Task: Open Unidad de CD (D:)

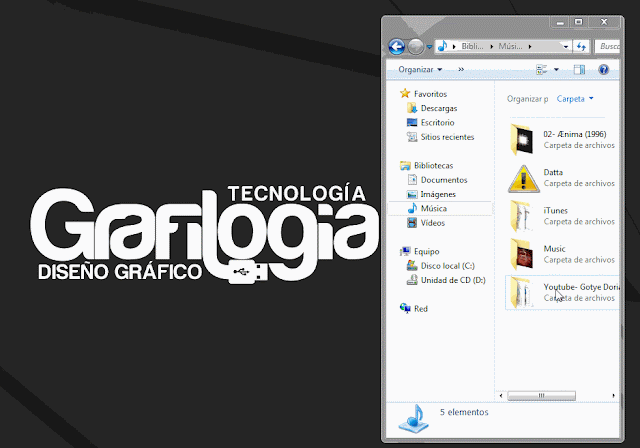Action: point(453,280)
